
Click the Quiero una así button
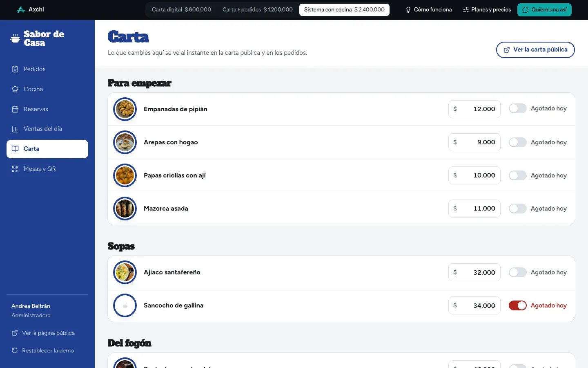(544, 10)
